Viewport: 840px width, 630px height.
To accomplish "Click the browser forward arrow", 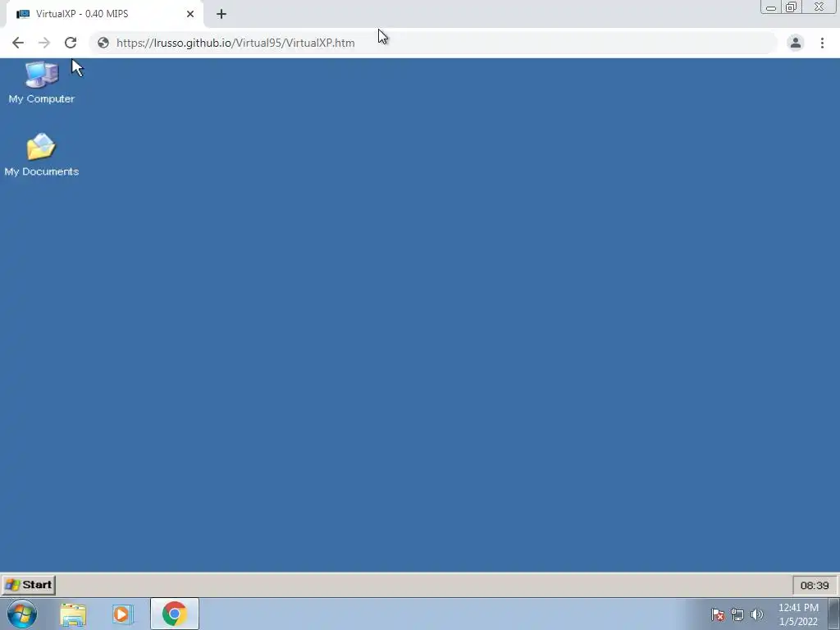I will 44,43.
